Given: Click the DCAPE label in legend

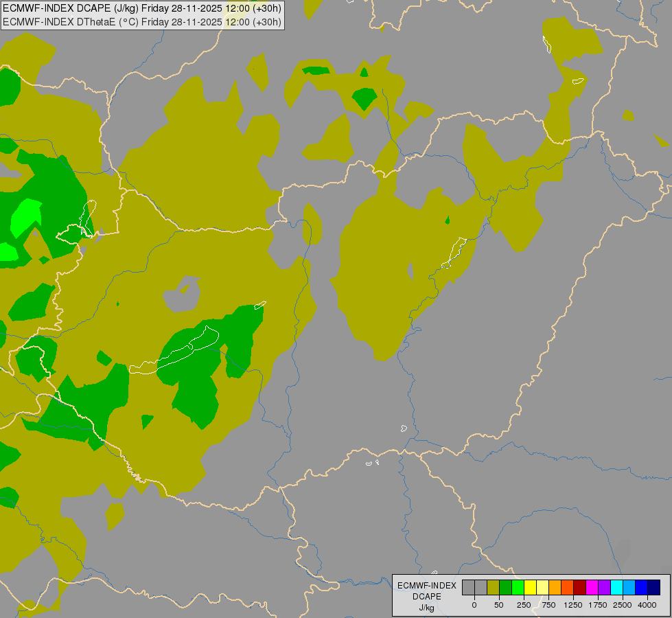Looking at the screenshot, I should point(427,597).
